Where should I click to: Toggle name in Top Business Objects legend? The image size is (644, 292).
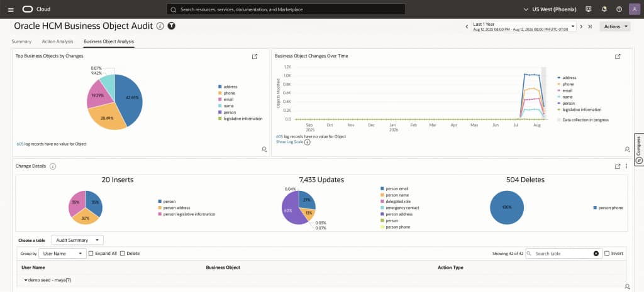pyautogui.click(x=226, y=105)
